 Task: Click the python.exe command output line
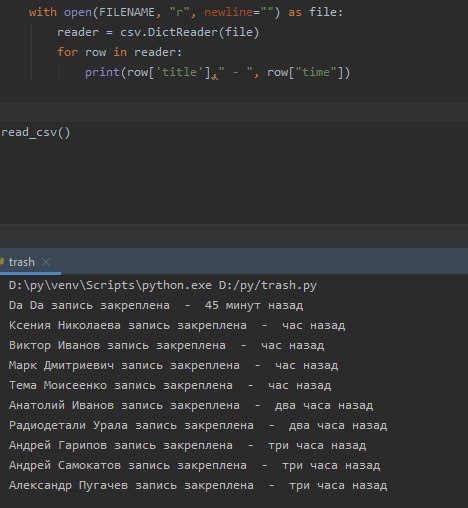click(x=163, y=285)
